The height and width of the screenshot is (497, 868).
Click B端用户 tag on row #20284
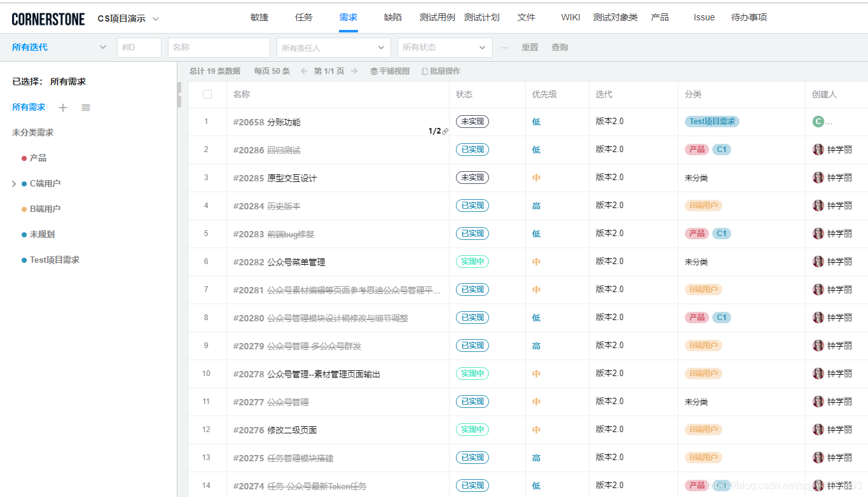[703, 206]
